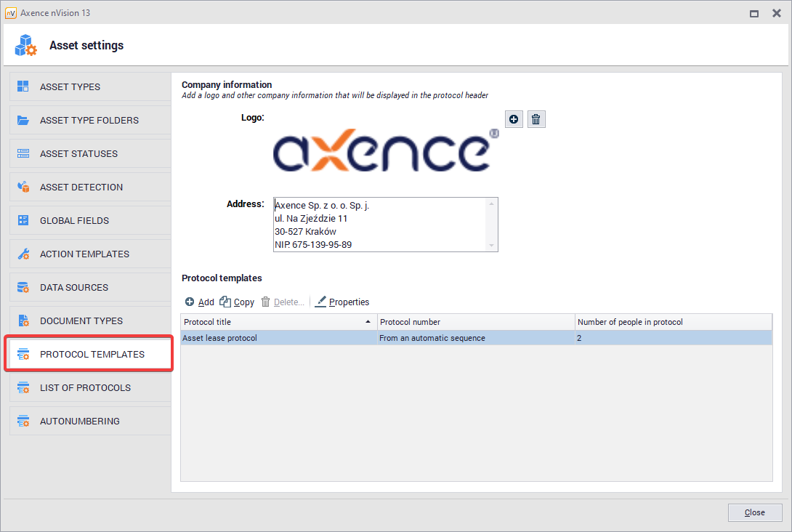Add a new protocol template
The width and height of the screenshot is (792, 532).
coord(200,302)
